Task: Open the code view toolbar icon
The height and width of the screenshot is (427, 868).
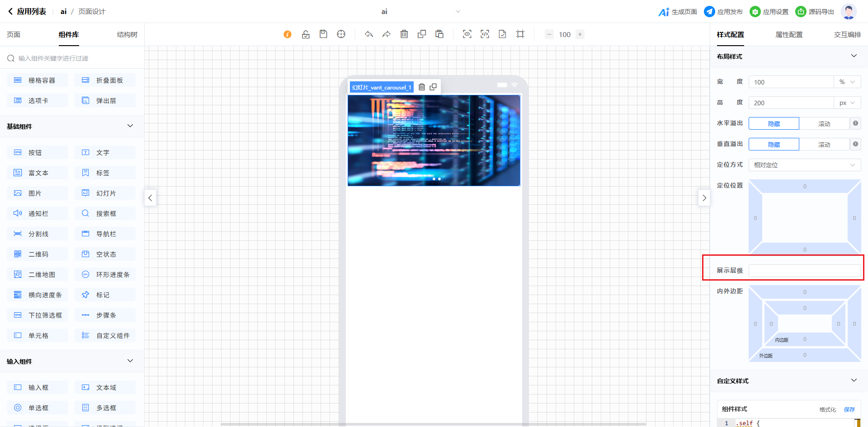Action: pyautogui.click(x=485, y=34)
